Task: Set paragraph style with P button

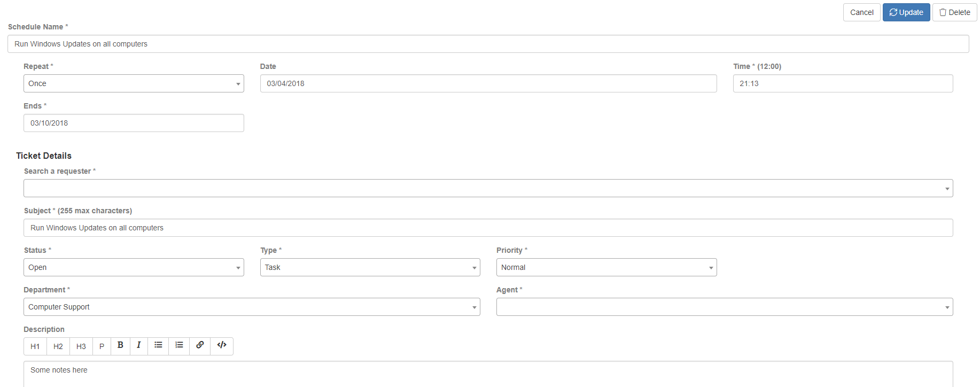Action: (102, 346)
